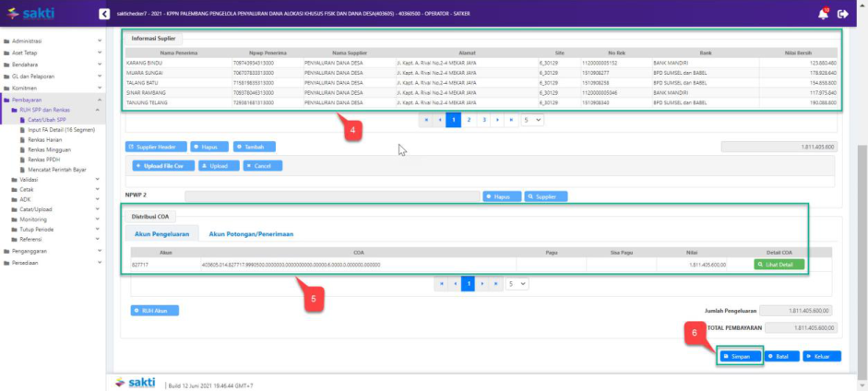Go to first supplier table page
The image size is (868, 391).
(425, 120)
